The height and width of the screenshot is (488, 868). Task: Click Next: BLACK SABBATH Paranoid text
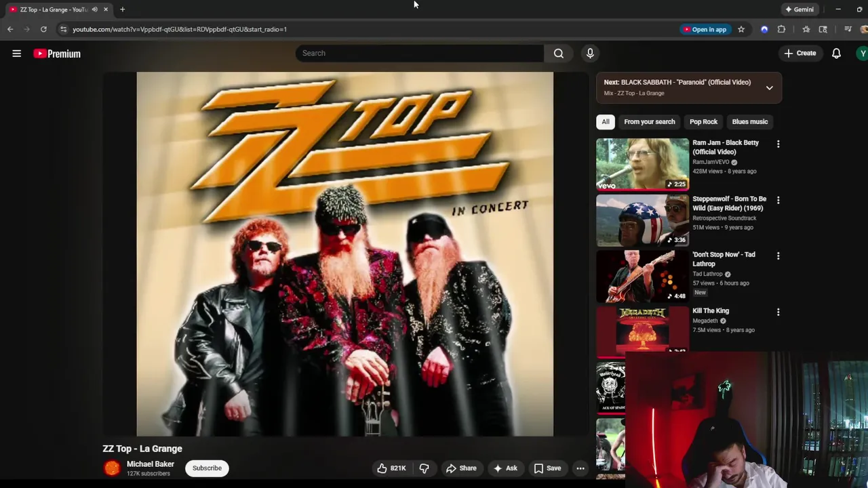(x=677, y=82)
